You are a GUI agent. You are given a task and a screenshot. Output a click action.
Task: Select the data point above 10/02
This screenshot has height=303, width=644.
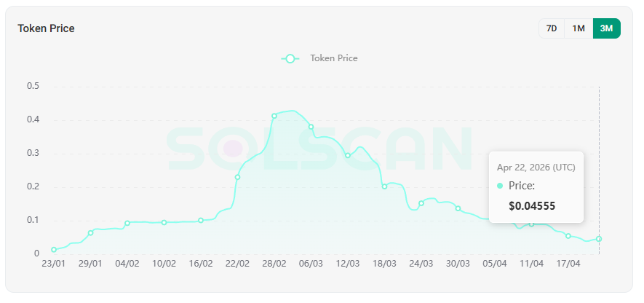point(164,222)
